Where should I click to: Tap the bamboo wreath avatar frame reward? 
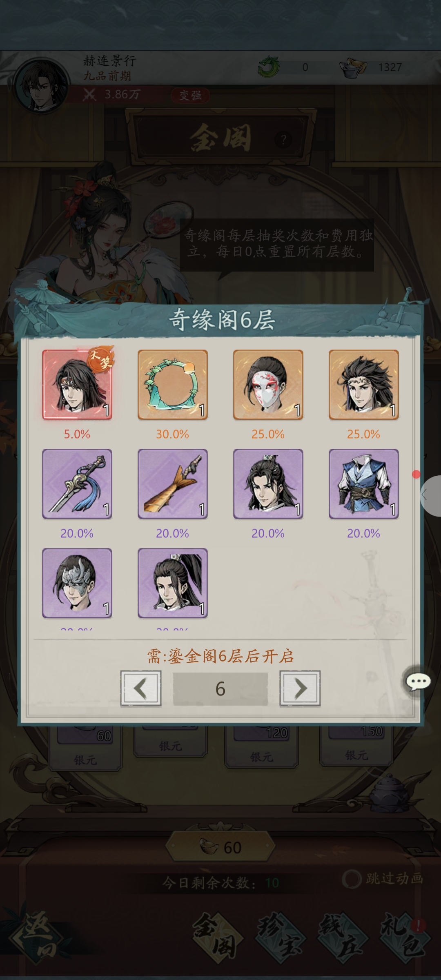pyautogui.click(x=173, y=384)
